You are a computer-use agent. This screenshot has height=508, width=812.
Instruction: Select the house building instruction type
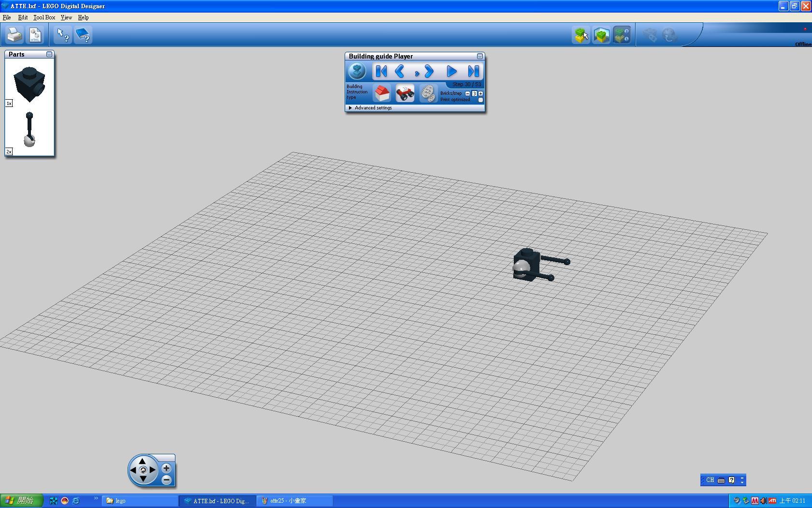[382, 92]
